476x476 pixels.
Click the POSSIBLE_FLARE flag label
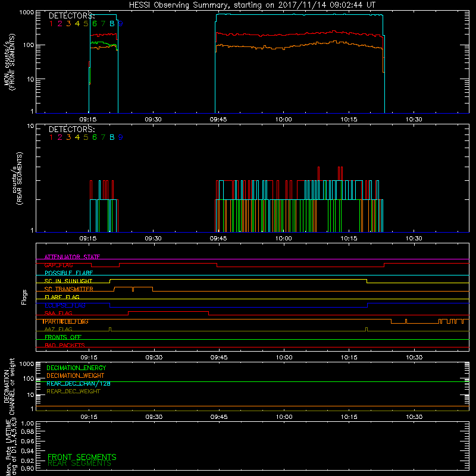(68, 273)
